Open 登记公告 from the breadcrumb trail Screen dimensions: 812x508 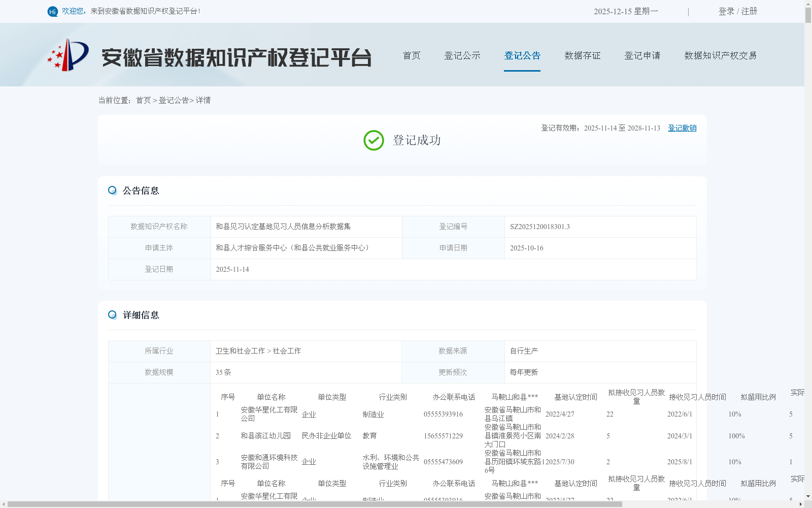[173, 101]
